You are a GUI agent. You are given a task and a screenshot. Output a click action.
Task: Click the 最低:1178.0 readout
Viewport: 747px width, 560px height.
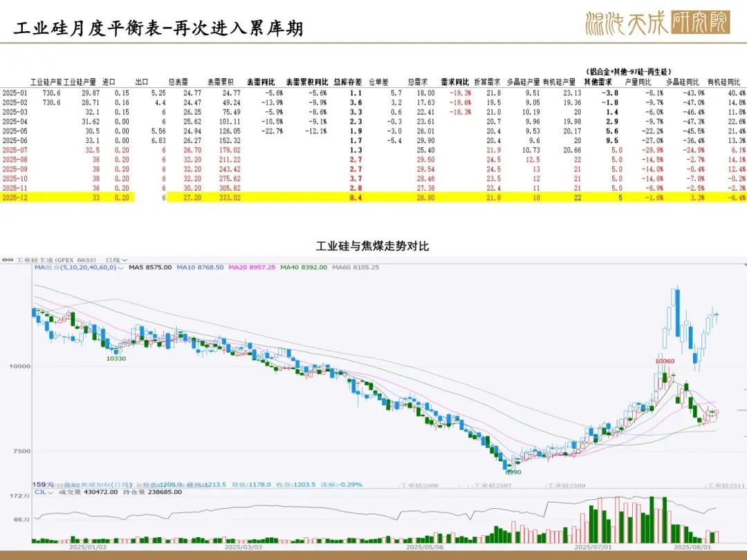pyautogui.click(x=251, y=484)
